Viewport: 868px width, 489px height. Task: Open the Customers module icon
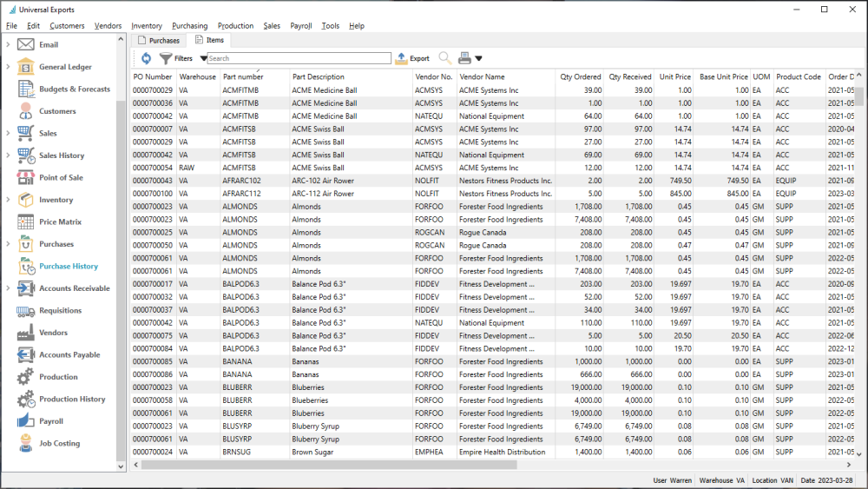pyautogui.click(x=25, y=111)
